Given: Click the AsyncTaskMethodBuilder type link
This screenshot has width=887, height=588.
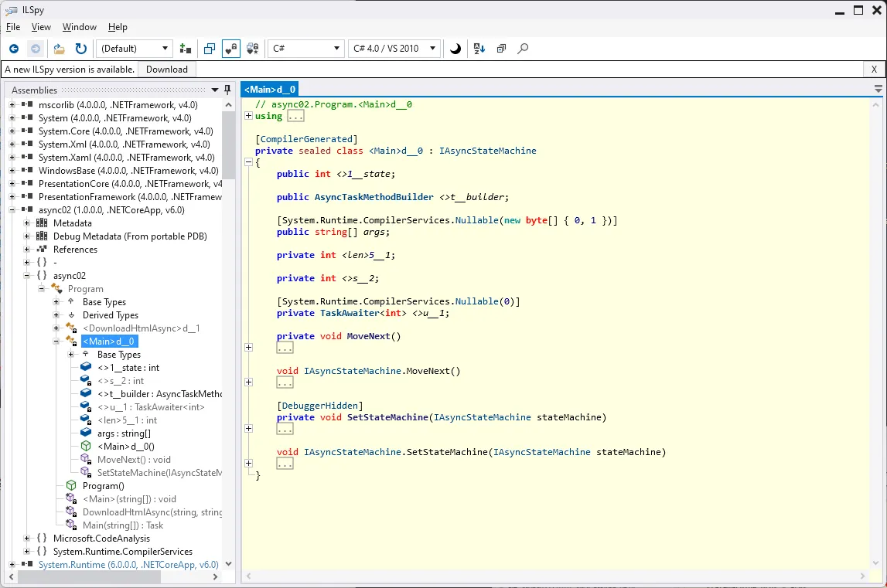Looking at the screenshot, I should [x=374, y=197].
